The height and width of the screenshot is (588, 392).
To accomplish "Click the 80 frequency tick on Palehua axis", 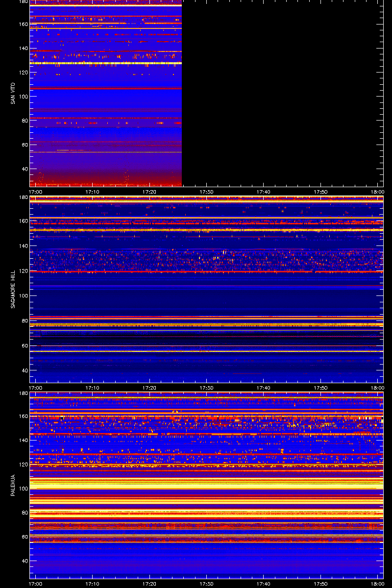I will coord(24,513).
